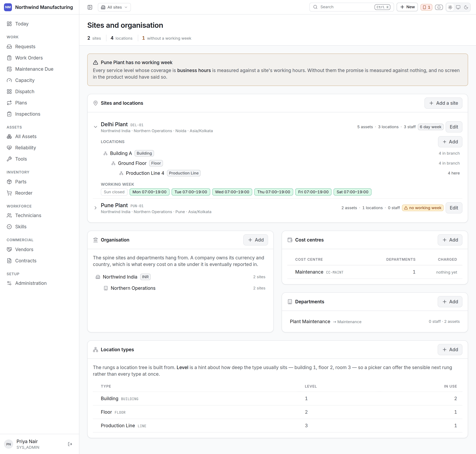Add a location type
476x454 pixels.
[x=450, y=350]
